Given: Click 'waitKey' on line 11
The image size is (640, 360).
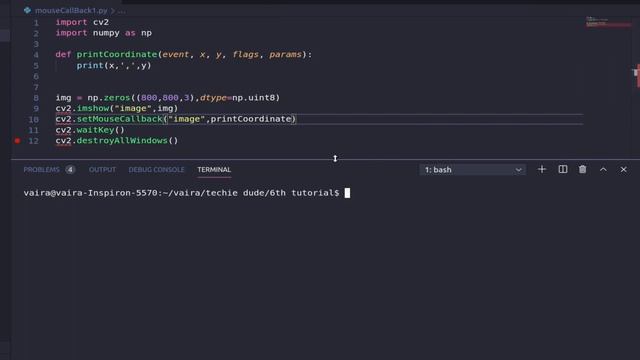Looking at the screenshot, I should click(x=96, y=130).
